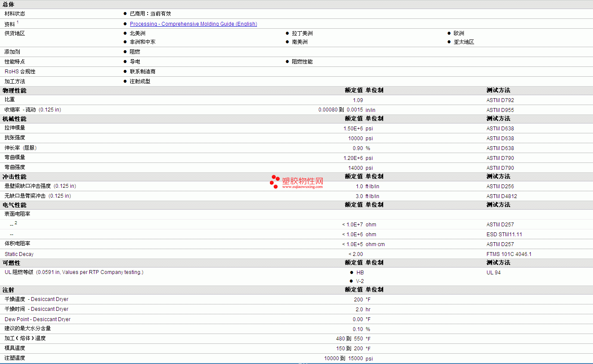
Task: Select the 加工方法 row label
Action: click(x=15, y=81)
